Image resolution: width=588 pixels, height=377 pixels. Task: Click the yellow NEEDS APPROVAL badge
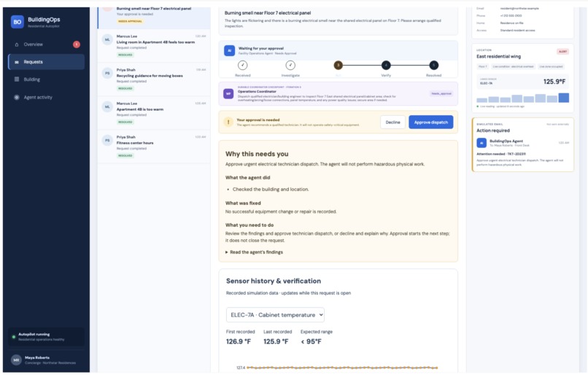[130, 21]
